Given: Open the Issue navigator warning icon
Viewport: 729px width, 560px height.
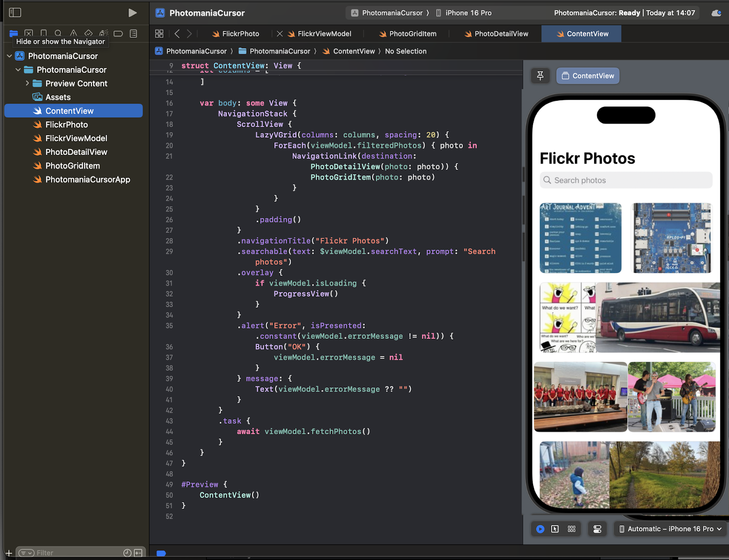Looking at the screenshot, I should [x=73, y=33].
